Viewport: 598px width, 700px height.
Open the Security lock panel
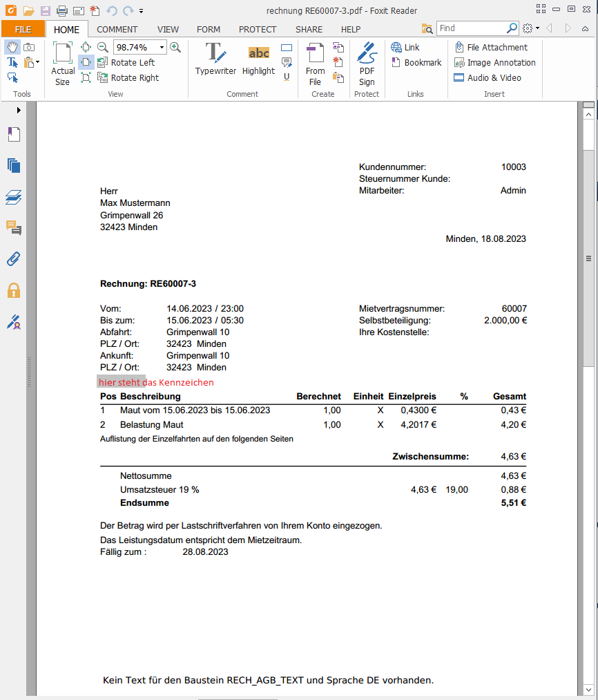[x=14, y=290]
